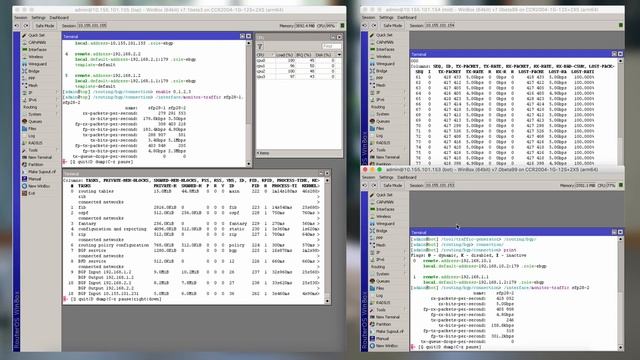
Task: Open Queues in the 10.155.101.155 window sidebar
Action: (34, 122)
